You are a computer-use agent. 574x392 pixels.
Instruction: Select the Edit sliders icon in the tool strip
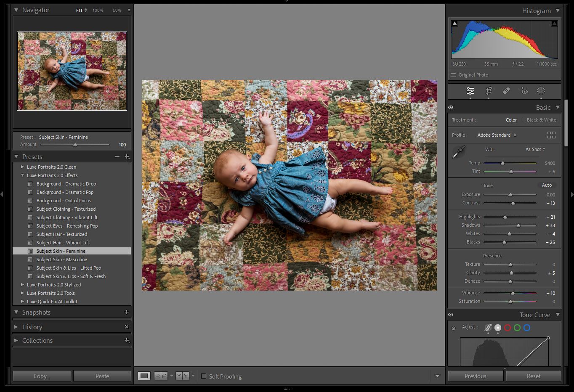click(471, 91)
